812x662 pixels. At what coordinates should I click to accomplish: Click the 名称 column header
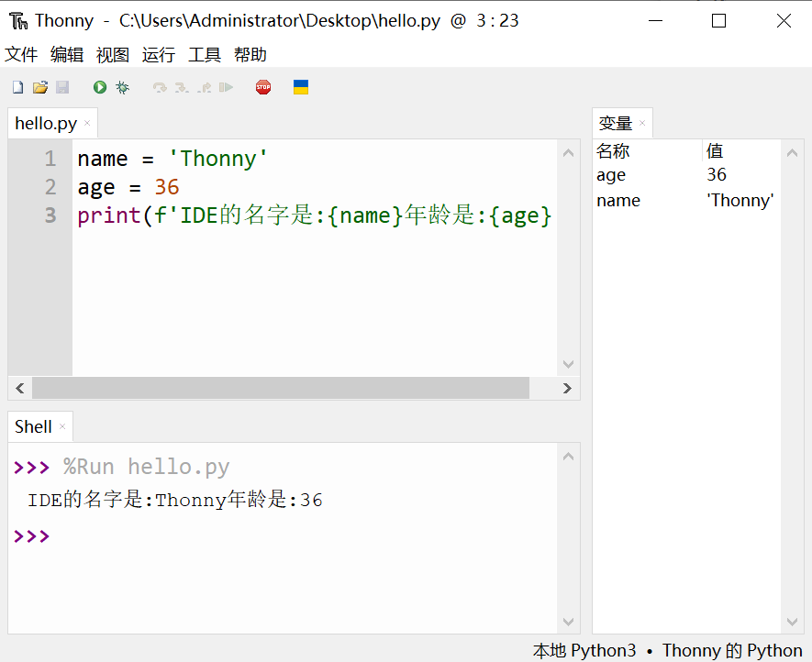tap(613, 151)
